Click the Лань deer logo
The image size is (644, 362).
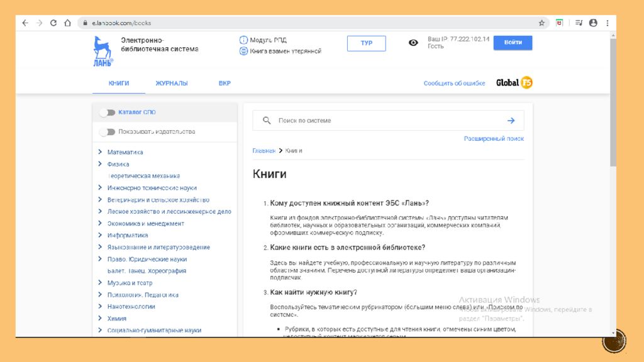coord(103,51)
